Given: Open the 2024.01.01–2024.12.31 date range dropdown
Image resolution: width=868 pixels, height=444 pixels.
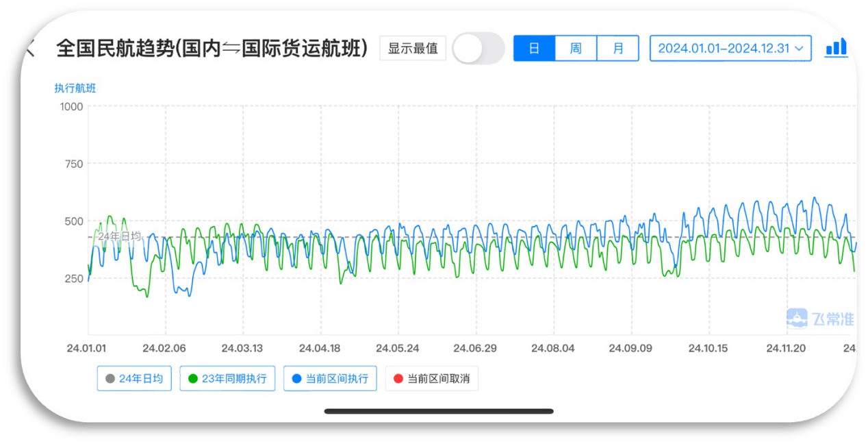Looking at the screenshot, I should (x=730, y=49).
